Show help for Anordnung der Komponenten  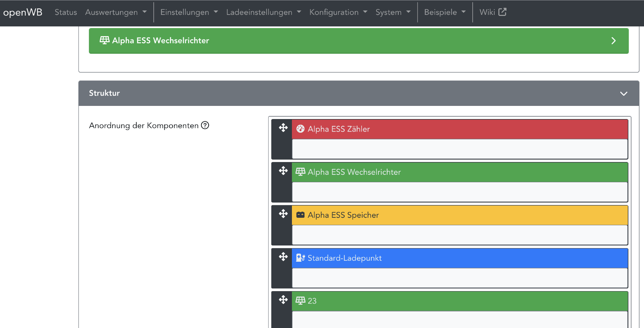[x=205, y=125]
